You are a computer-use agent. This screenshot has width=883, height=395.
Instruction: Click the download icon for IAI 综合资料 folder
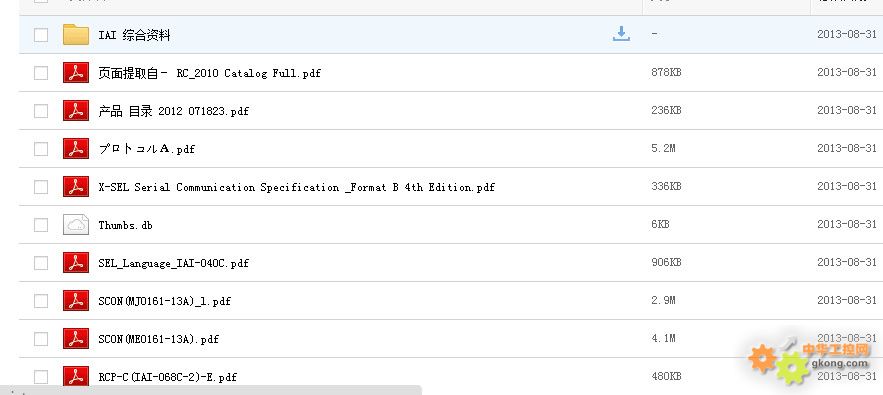tap(621, 34)
